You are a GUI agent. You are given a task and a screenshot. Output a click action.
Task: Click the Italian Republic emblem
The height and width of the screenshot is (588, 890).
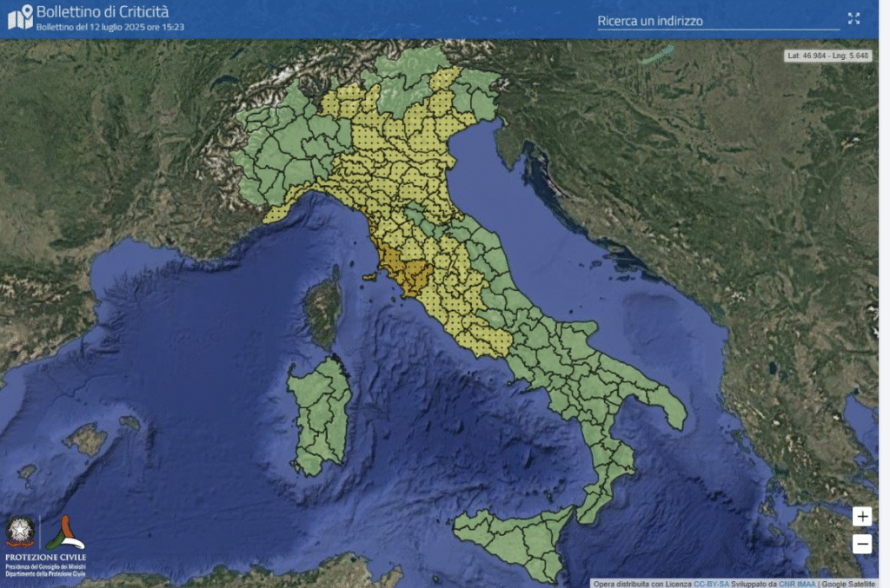[21, 532]
